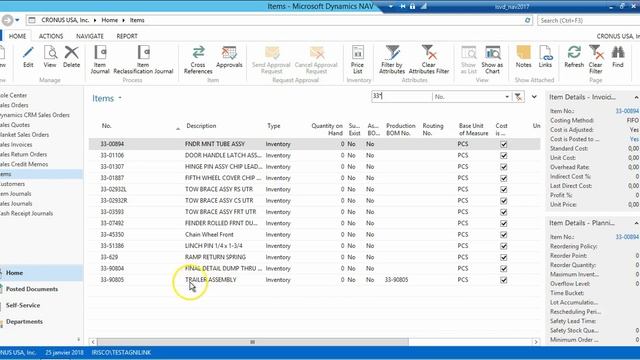This screenshot has height=360, width=640.
Task: Open the Items view dropdown arrow
Action: [120, 98]
